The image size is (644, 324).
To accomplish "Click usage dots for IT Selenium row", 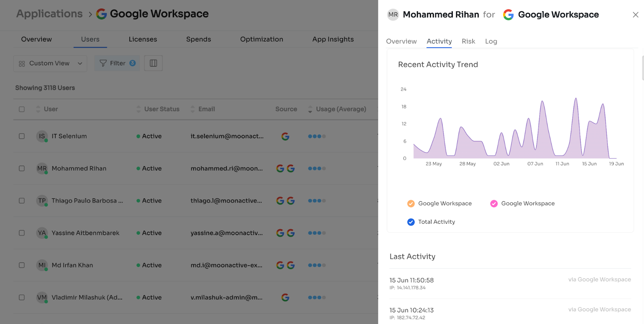I will point(317,136).
